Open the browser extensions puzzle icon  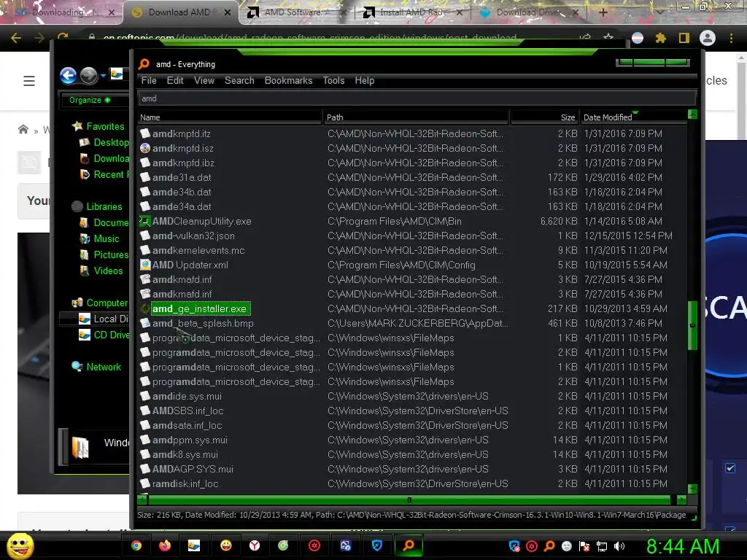click(x=660, y=38)
